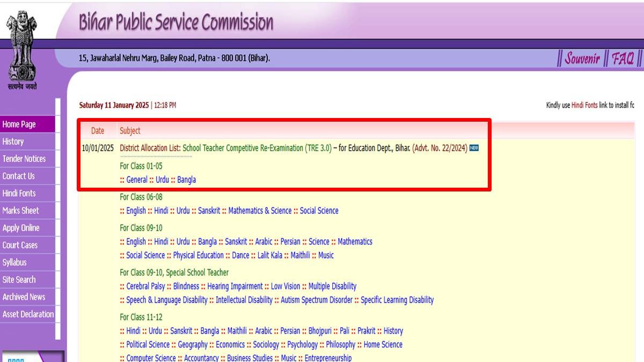Open Autism Spectrum Disorder list link
Screen dimensions: 644x362
(317, 300)
